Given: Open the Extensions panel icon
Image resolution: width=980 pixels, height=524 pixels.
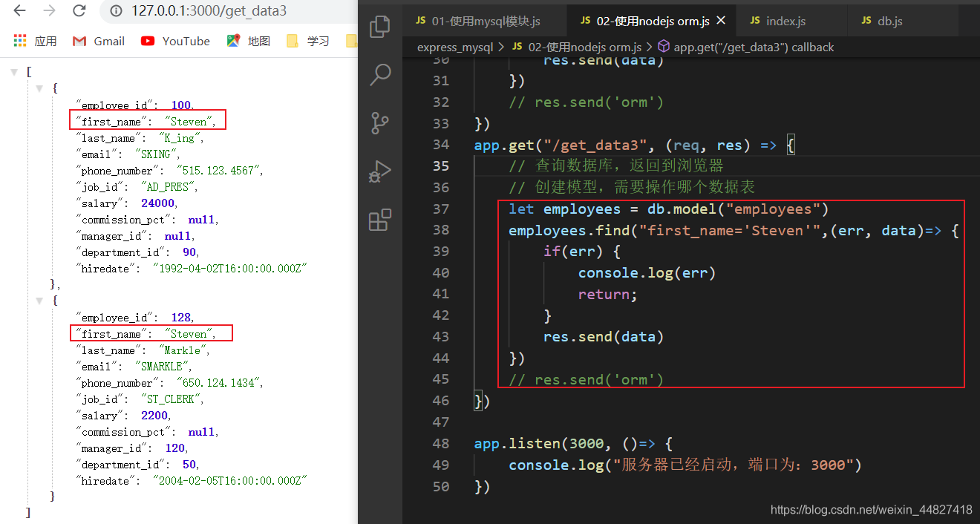Looking at the screenshot, I should pos(380,220).
